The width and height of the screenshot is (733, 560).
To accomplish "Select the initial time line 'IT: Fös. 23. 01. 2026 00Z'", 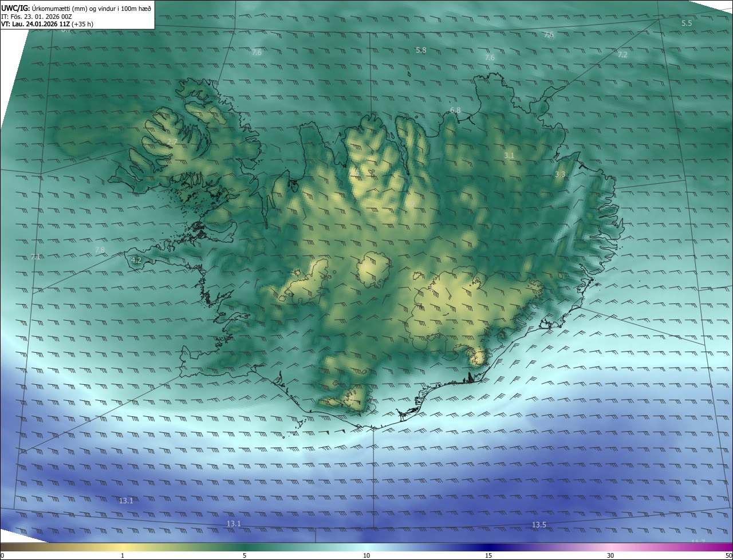I will point(37,16).
